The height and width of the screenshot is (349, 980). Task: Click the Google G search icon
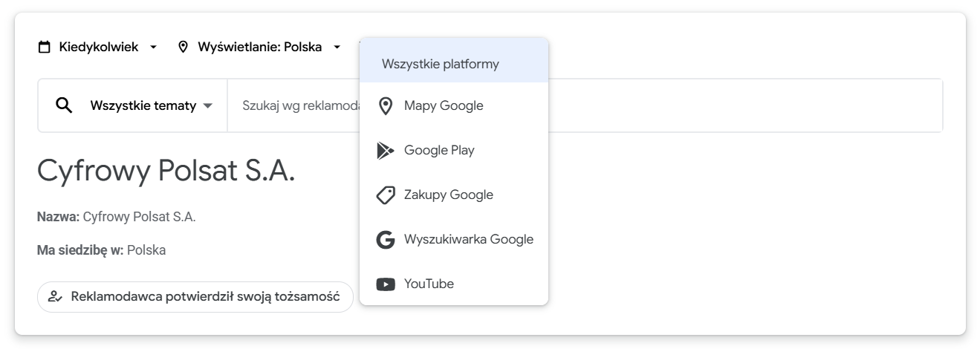[386, 240]
